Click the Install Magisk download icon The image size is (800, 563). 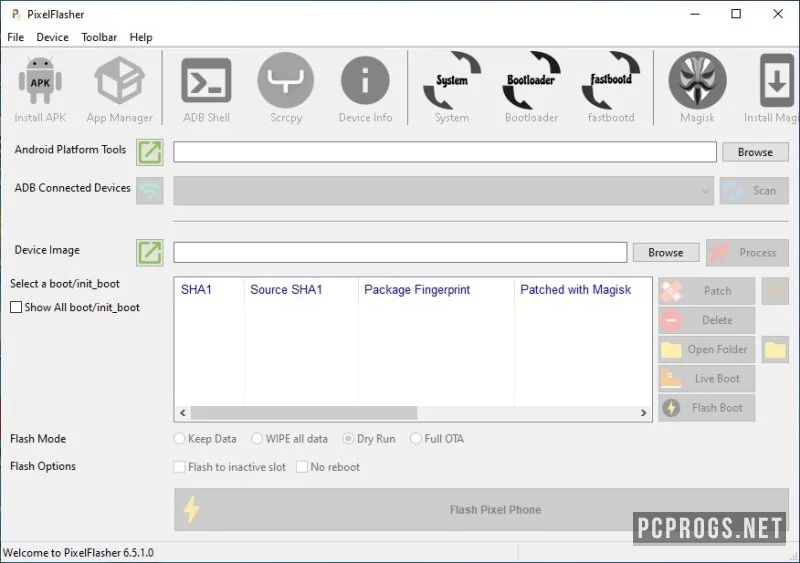pyautogui.click(x=777, y=81)
